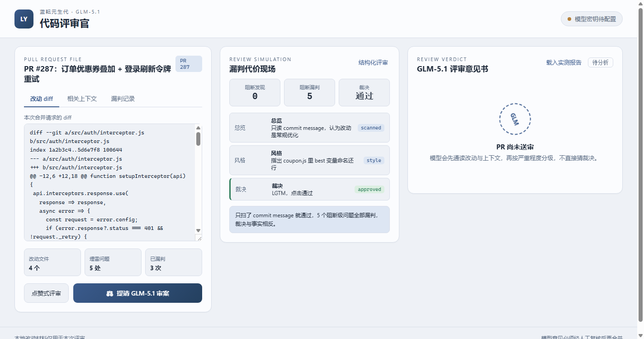Click the PR #287 title heading
Viewport: 644px width, 339px height.
point(98,74)
